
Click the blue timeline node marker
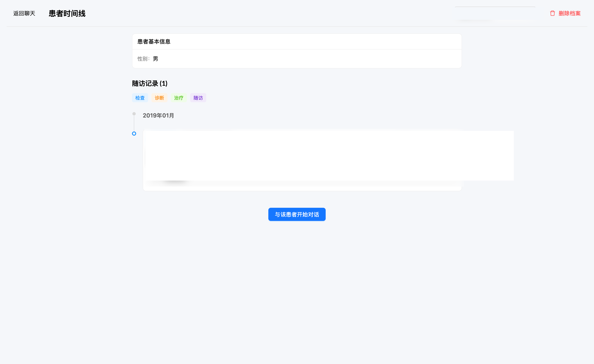pos(134,133)
